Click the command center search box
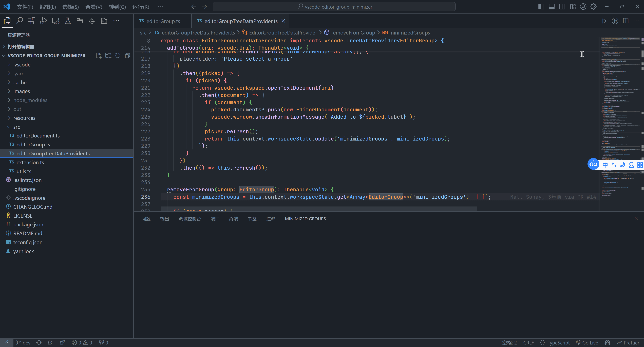The width and height of the screenshot is (644, 347). (334, 7)
